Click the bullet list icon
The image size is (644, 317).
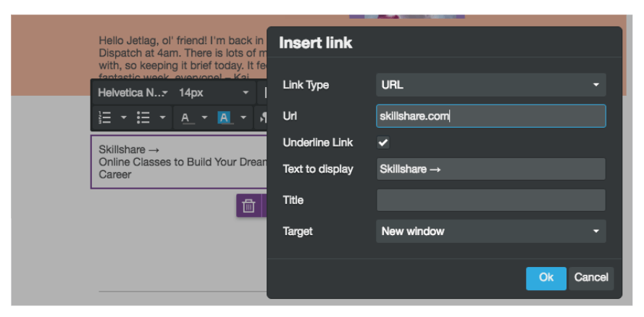point(143,118)
